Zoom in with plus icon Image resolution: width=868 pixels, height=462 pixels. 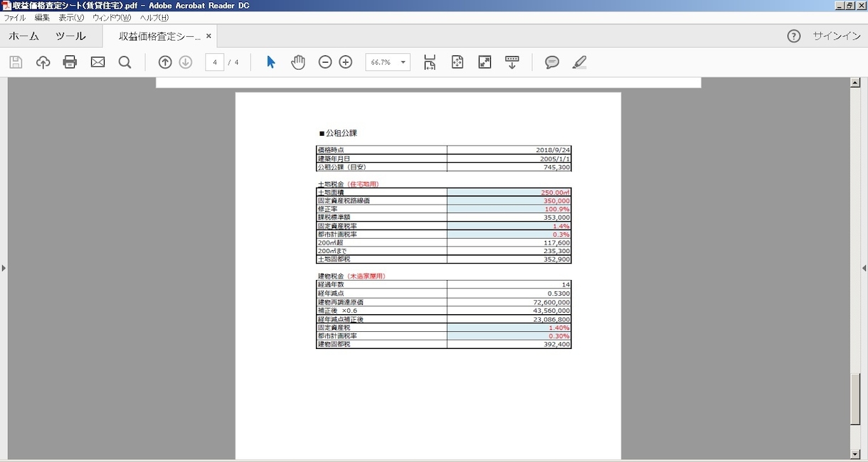coord(346,63)
